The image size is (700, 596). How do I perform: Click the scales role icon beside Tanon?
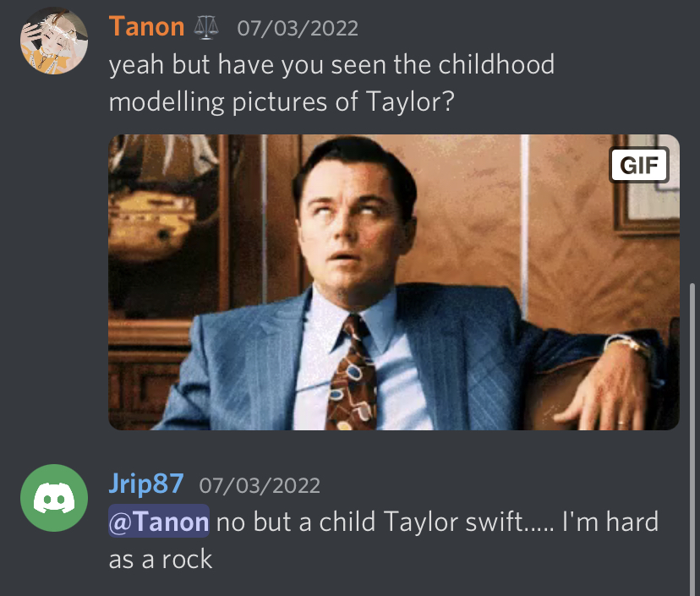point(206,28)
